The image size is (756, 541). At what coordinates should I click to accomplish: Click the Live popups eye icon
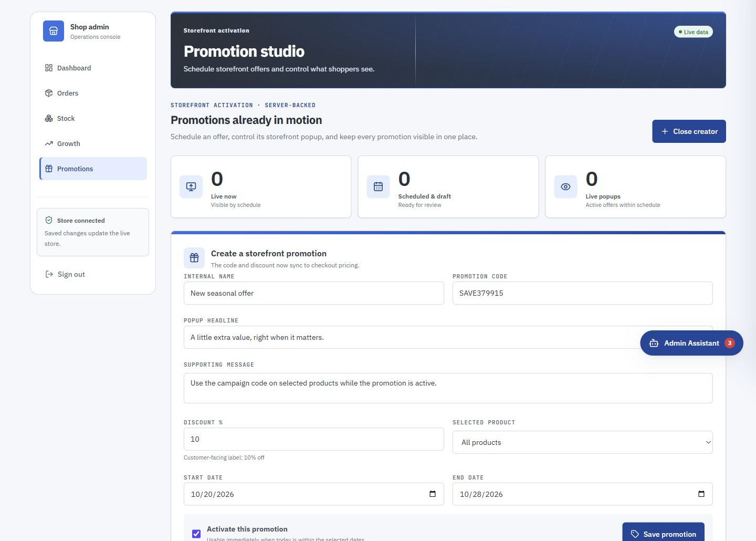(565, 186)
